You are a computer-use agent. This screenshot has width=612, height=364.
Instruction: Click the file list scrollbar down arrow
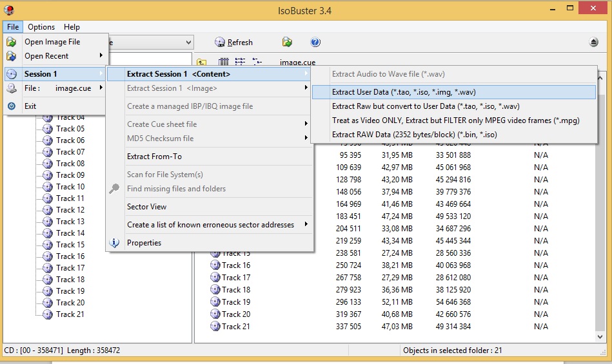click(x=601, y=336)
